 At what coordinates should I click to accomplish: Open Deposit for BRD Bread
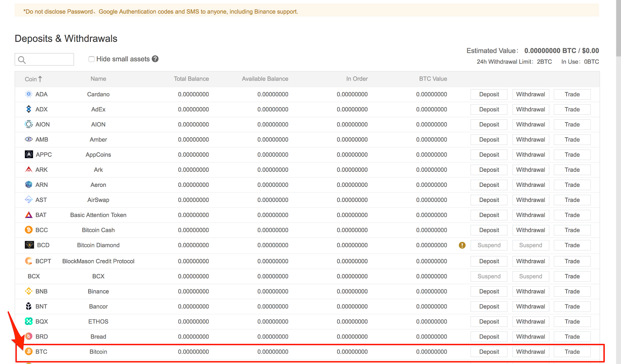[489, 337]
